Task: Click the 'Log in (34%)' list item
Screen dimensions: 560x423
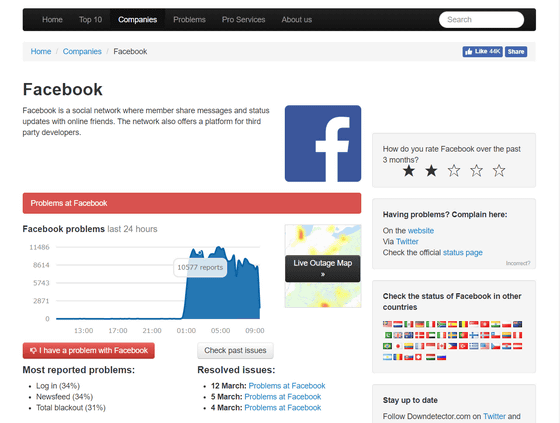Action: coord(58,386)
